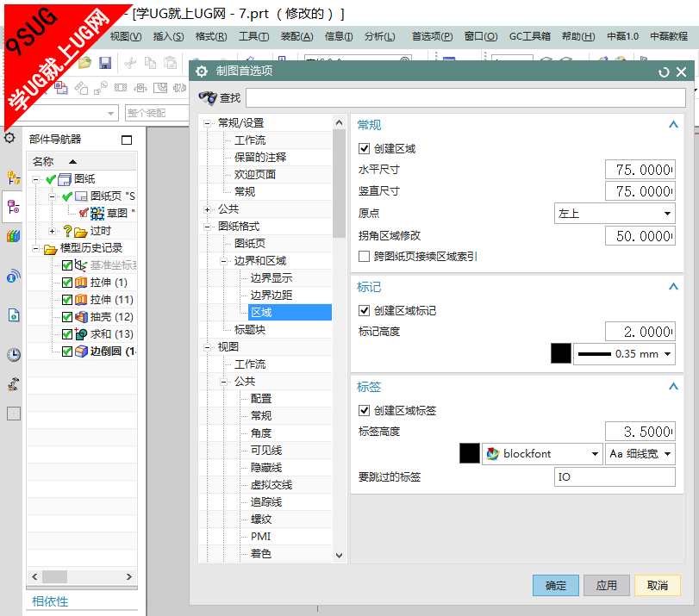Viewport: 699px width, 616px height.
Task: Click the open file folder icon in toolbar
Action: 84,63
